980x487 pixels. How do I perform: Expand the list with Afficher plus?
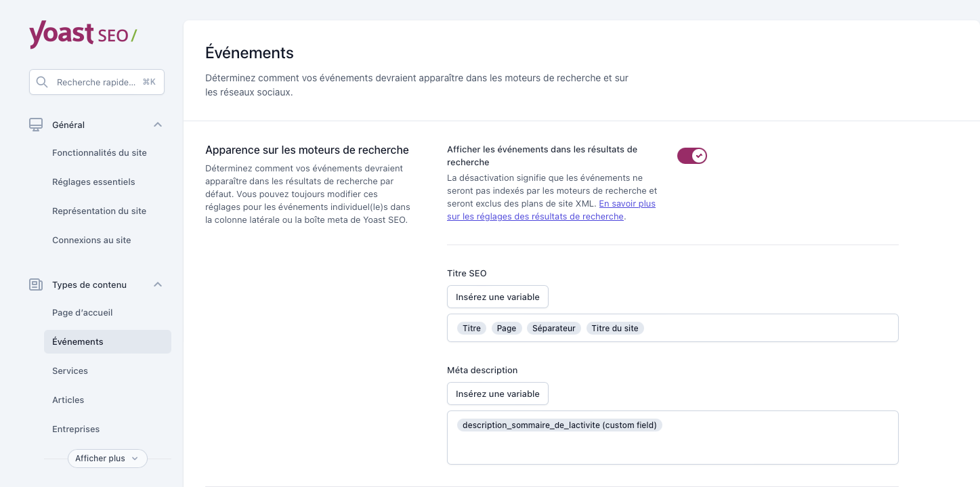(107, 459)
